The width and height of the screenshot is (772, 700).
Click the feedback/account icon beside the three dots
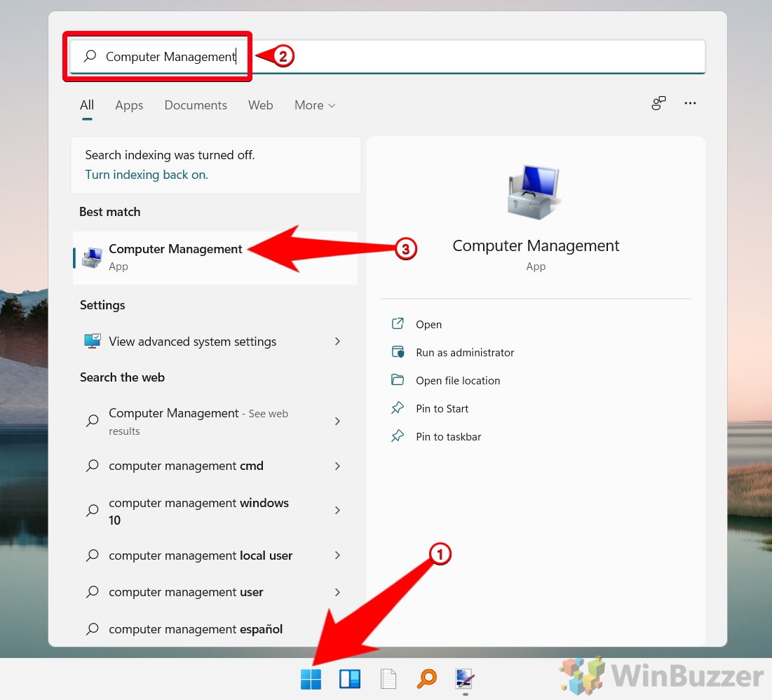click(658, 103)
